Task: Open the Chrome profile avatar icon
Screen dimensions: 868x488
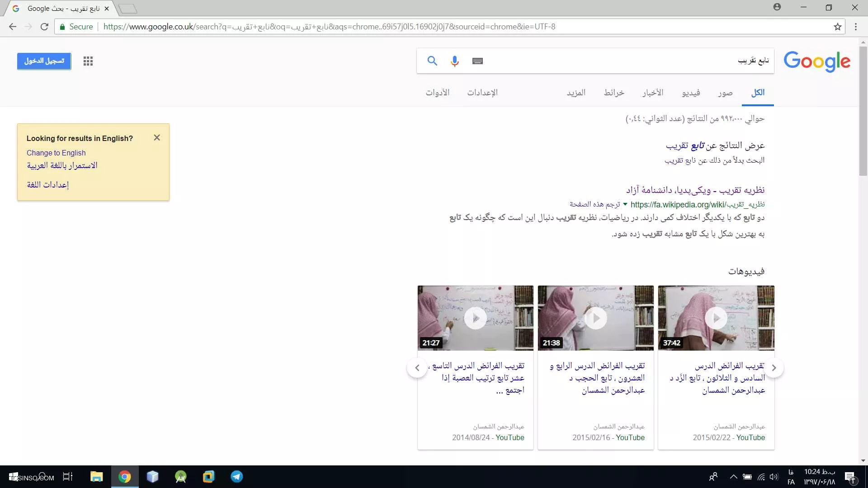Action: point(777,7)
